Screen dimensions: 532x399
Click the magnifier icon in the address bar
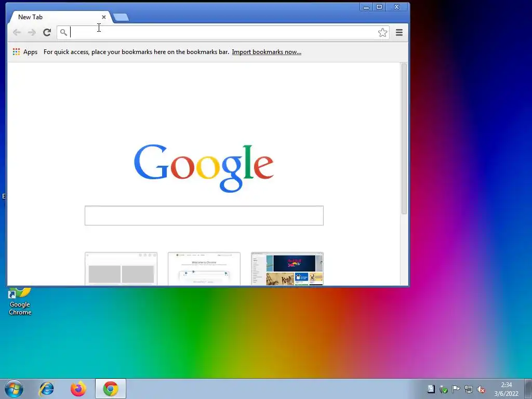63,32
